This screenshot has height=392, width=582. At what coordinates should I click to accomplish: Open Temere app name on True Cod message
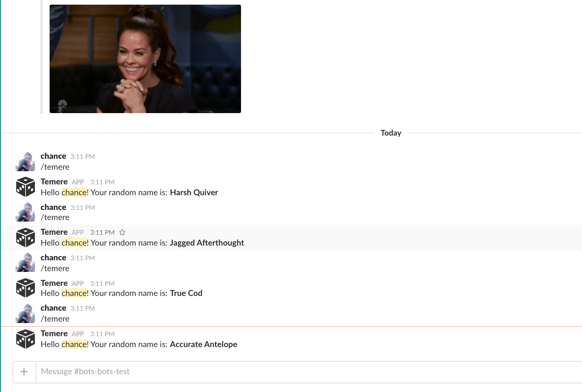54,283
